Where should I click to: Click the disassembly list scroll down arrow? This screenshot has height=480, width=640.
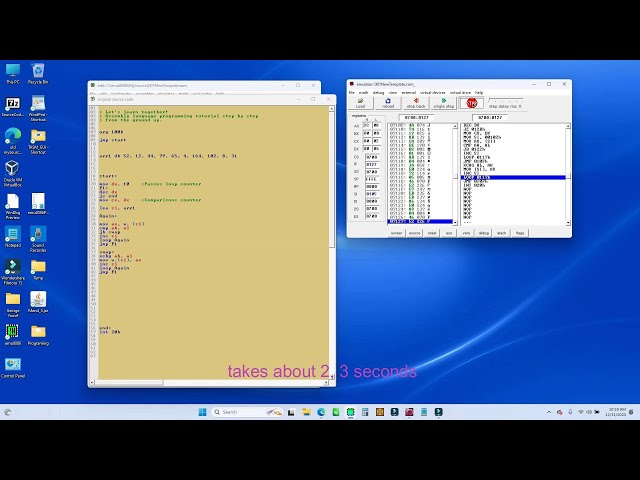(x=568, y=222)
